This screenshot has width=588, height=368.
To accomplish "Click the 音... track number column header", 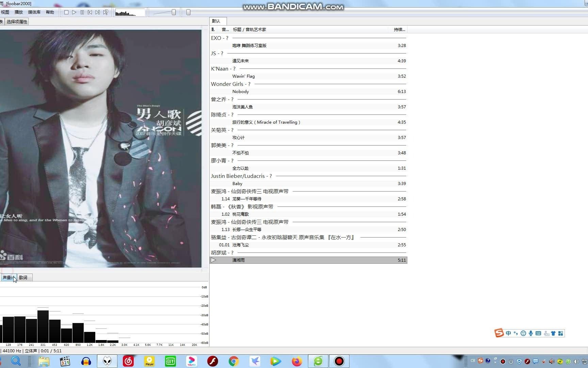I will pos(225,30).
